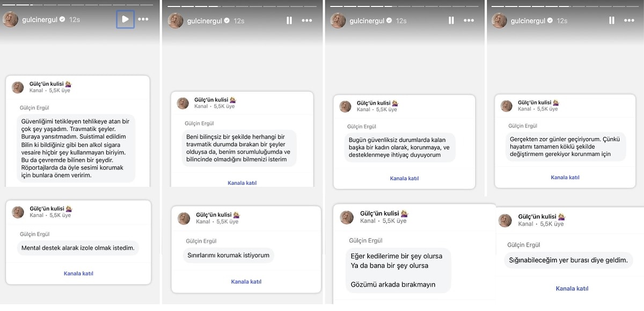The image size is (644, 311).
Task: Join channel under "Bugün güvenliksiz durumlarda" message
Action: pyautogui.click(x=404, y=178)
